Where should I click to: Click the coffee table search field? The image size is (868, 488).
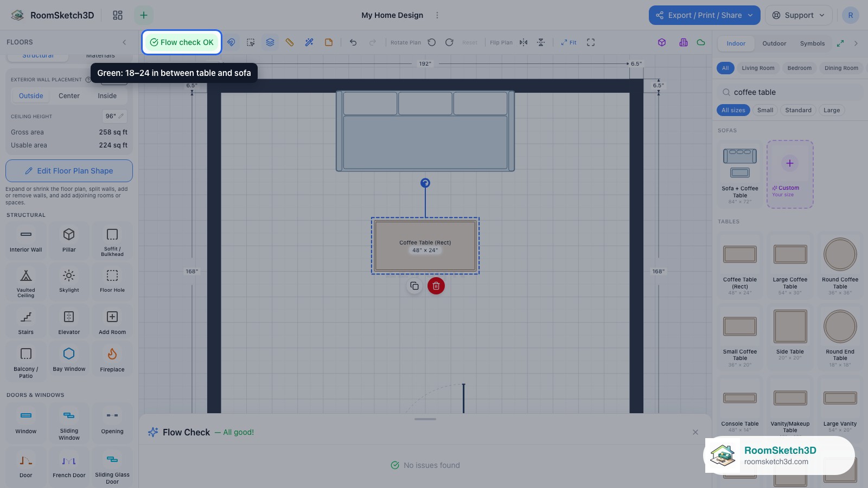coord(790,92)
